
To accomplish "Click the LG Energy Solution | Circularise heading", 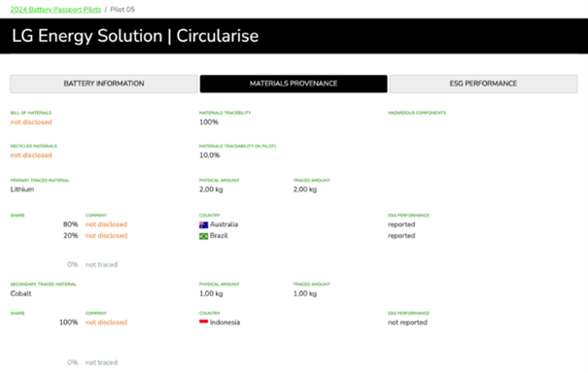I will 135,36.
